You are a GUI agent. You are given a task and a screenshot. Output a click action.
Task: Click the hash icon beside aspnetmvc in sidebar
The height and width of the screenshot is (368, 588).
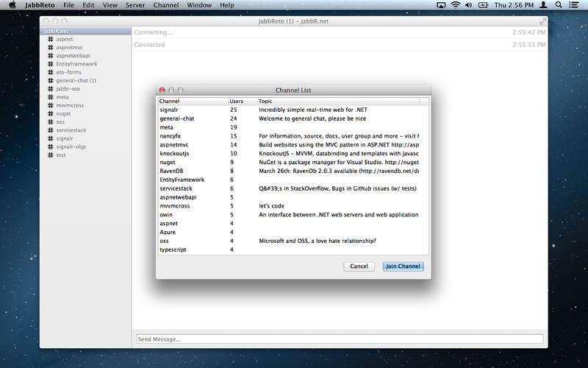coord(50,47)
